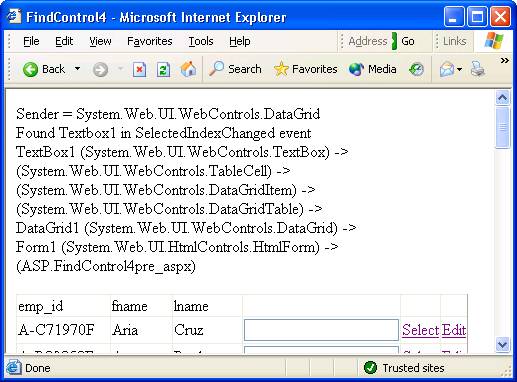Open the Favorites star toolbar button
The height and width of the screenshot is (382, 517).
(x=305, y=69)
